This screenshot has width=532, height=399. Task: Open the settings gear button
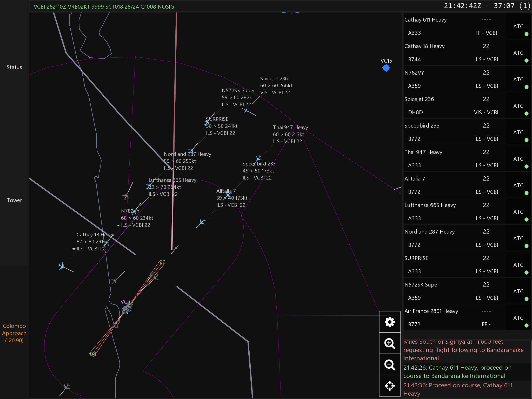click(x=390, y=322)
